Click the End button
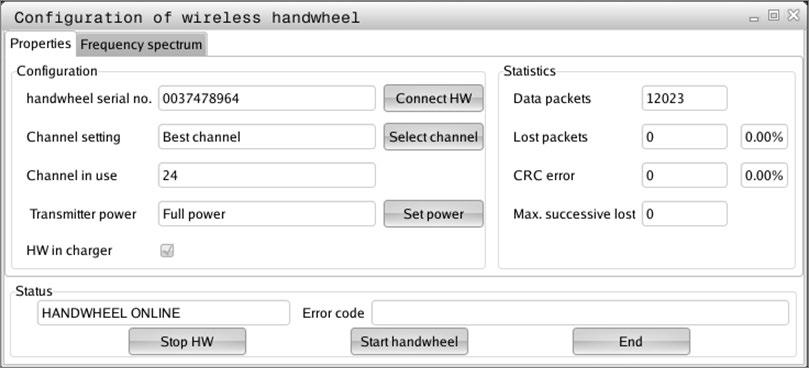The width and height of the screenshot is (809, 368). (x=631, y=341)
